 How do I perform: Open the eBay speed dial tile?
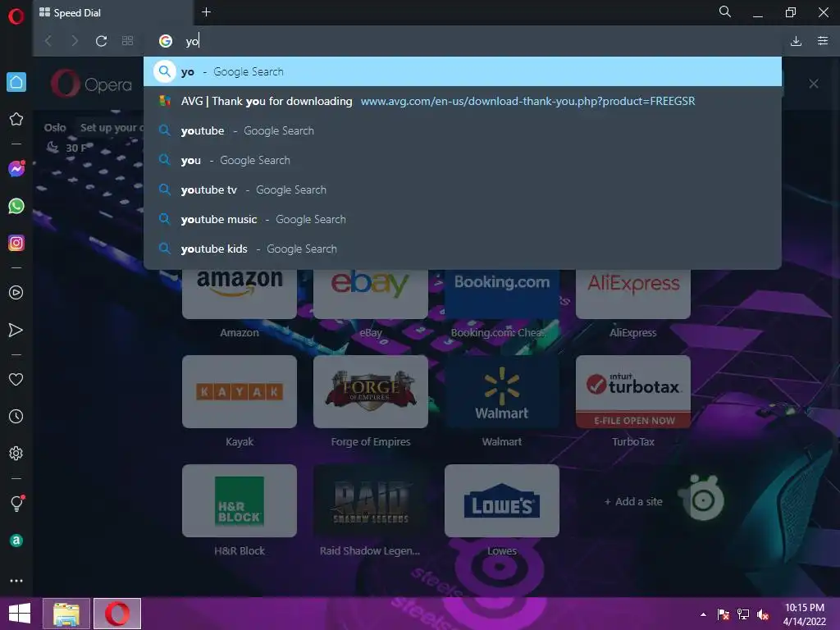coord(371,294)
